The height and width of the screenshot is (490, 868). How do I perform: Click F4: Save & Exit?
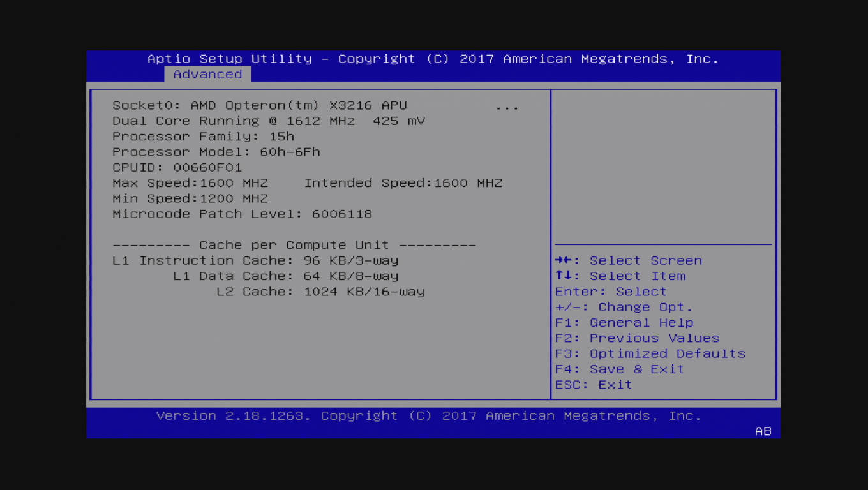click(x=620, y=369)
